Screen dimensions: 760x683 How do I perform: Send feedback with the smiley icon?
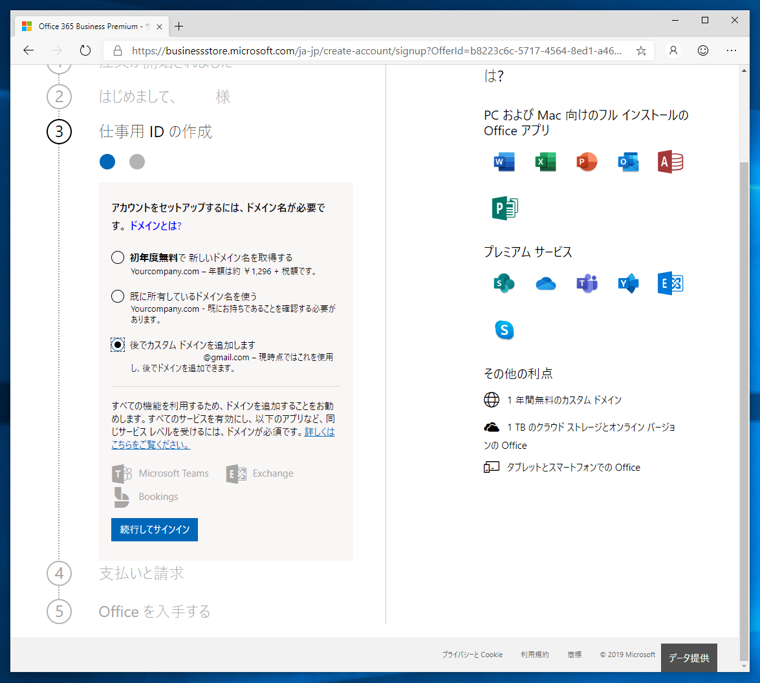703,50
